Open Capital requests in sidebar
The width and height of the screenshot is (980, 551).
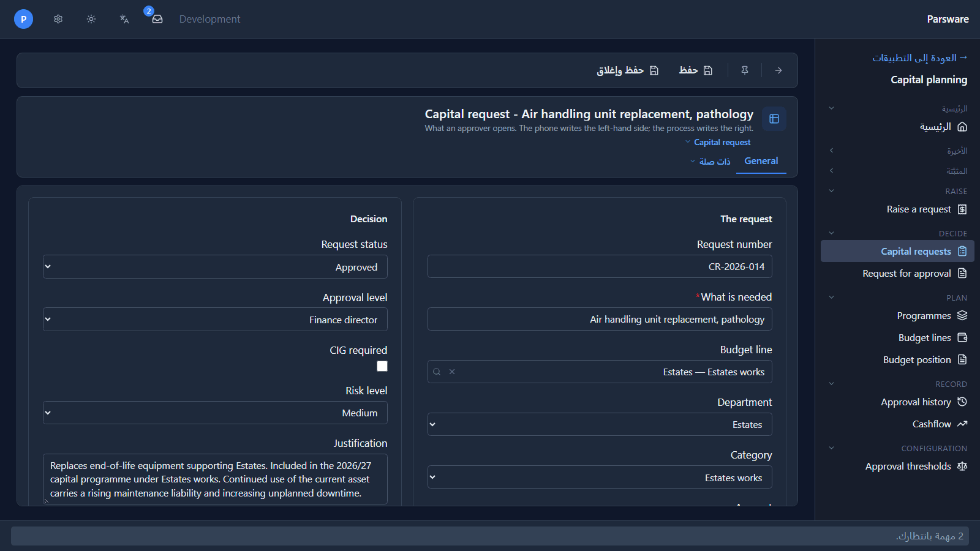click(x=897, y=251)
